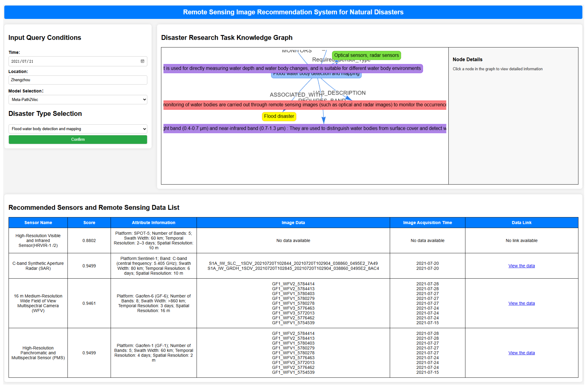The height and width of the screenshot is (387, 588).
Task: Click the Sensor Name column header
Action: [38, 223]
